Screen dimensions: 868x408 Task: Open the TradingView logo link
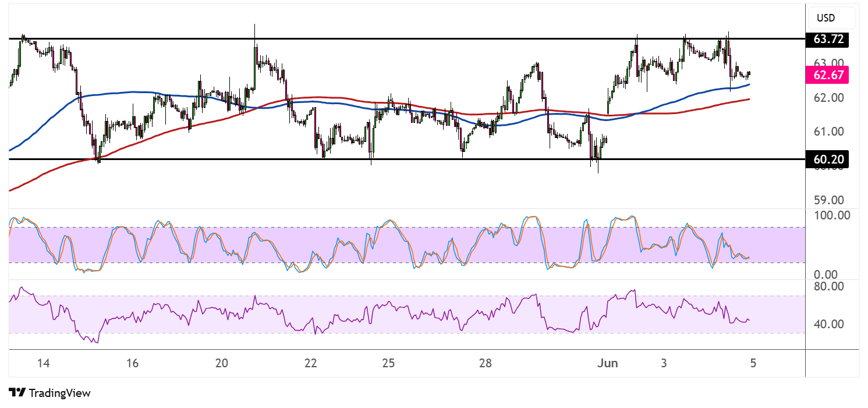tap(50, 393)
